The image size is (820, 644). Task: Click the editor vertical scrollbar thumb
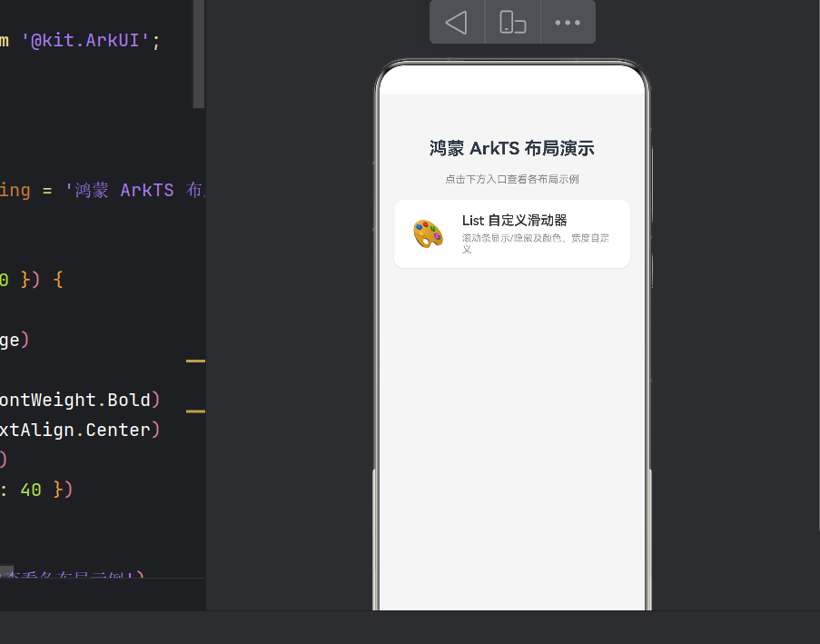click(199, 54)
